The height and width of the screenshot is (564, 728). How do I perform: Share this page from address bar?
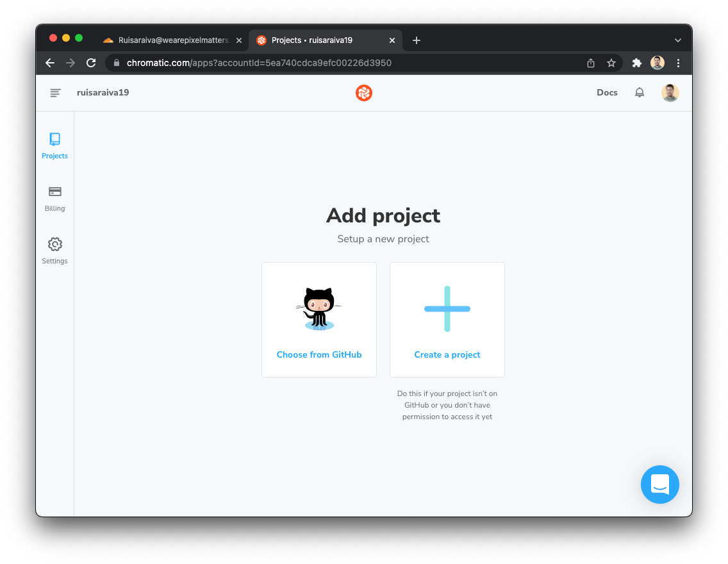(591, 63)
